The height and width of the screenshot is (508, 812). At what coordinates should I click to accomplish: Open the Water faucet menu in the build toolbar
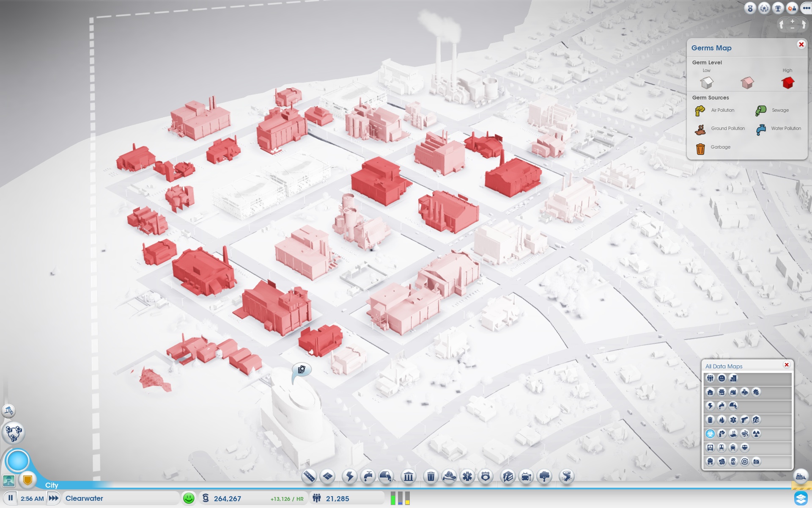tap(368, 477)
